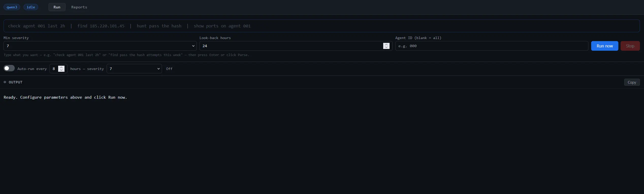Decrease Auto-run hours with down arrow
This screenshot has height=194, width=644.
coord(61,70)
